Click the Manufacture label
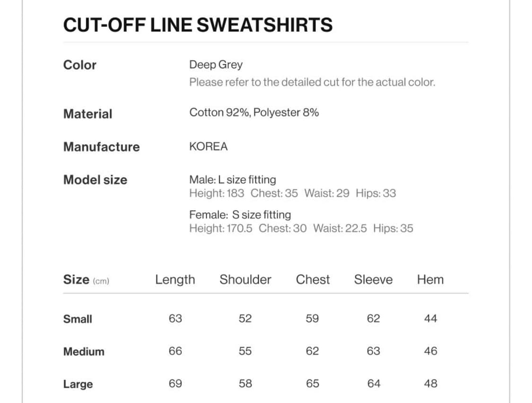 click(101, 146)
